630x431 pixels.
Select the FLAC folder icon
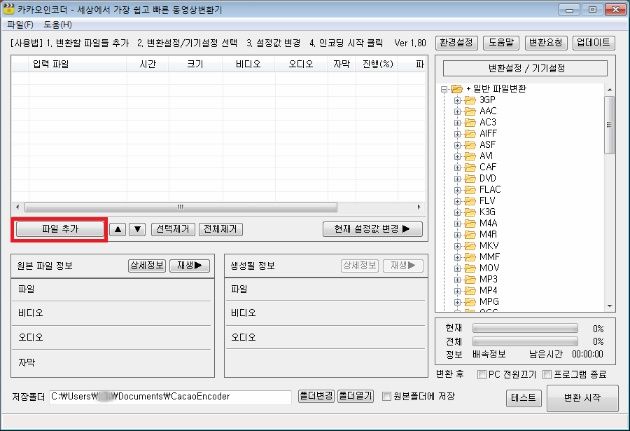(x=470, y=190)
